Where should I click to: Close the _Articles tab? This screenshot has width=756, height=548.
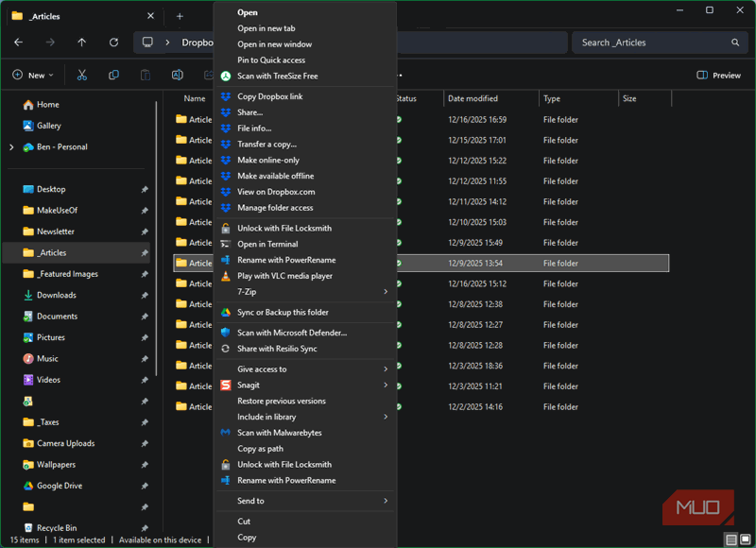150,16
